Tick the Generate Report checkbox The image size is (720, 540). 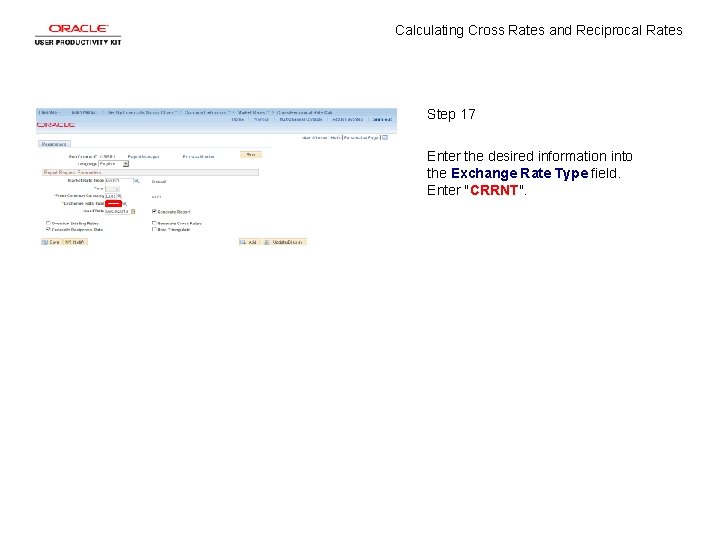tap(154, 212)
